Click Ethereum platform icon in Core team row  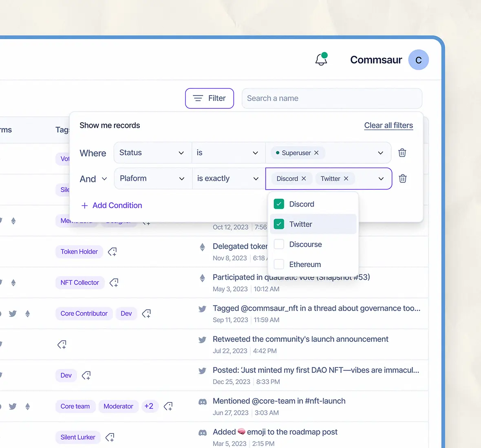point(28,406)
